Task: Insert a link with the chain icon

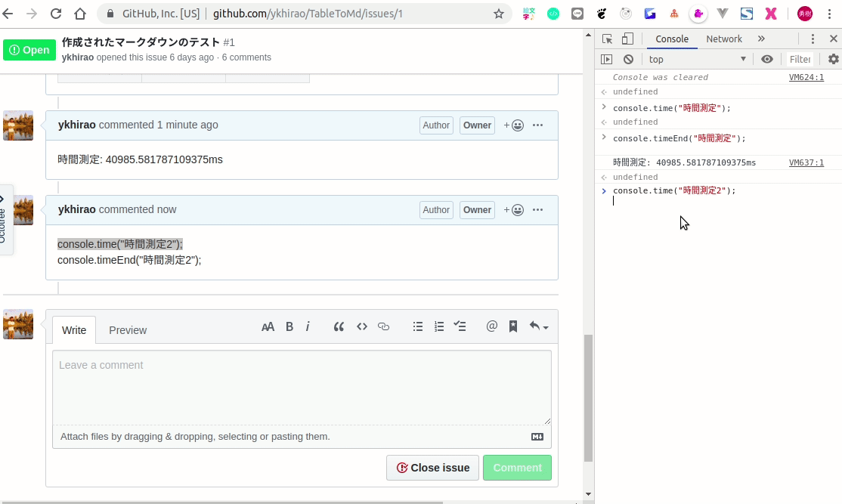Action: coord(383,326)
